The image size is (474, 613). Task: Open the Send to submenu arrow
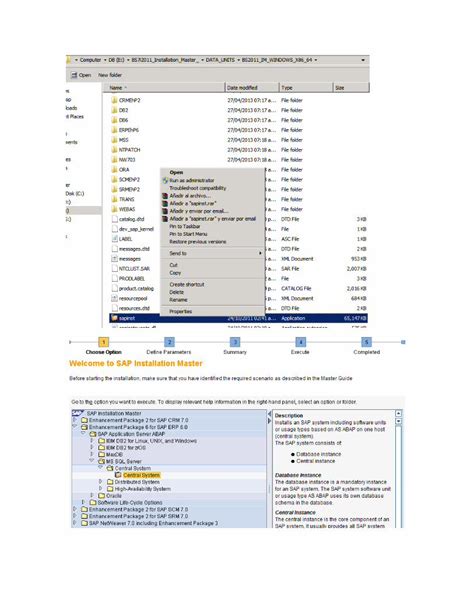click(x=260, y=253)
